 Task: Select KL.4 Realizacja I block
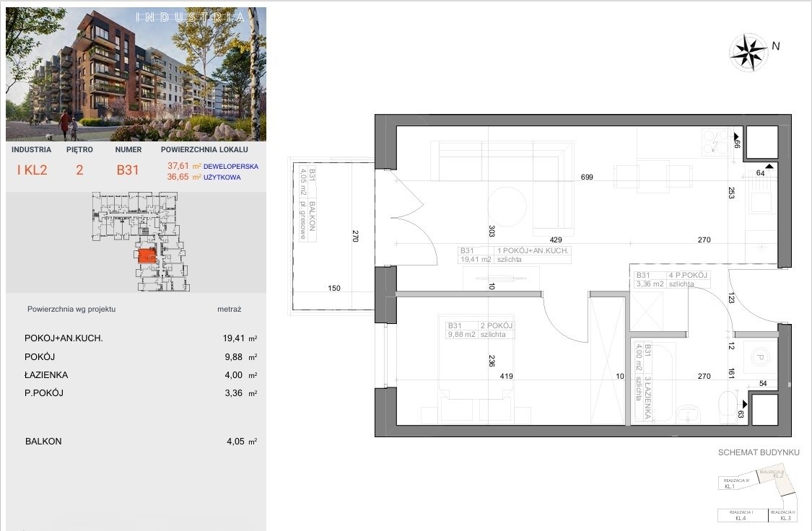coord(741,515)
